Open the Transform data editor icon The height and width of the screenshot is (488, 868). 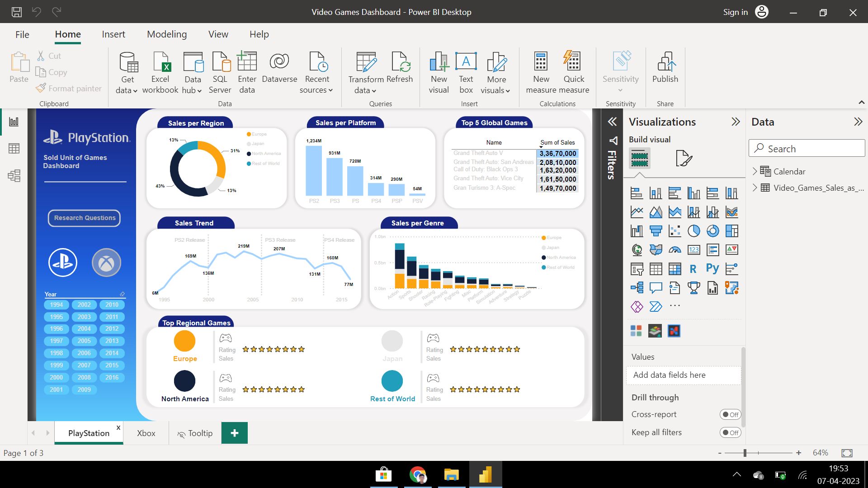366,62
